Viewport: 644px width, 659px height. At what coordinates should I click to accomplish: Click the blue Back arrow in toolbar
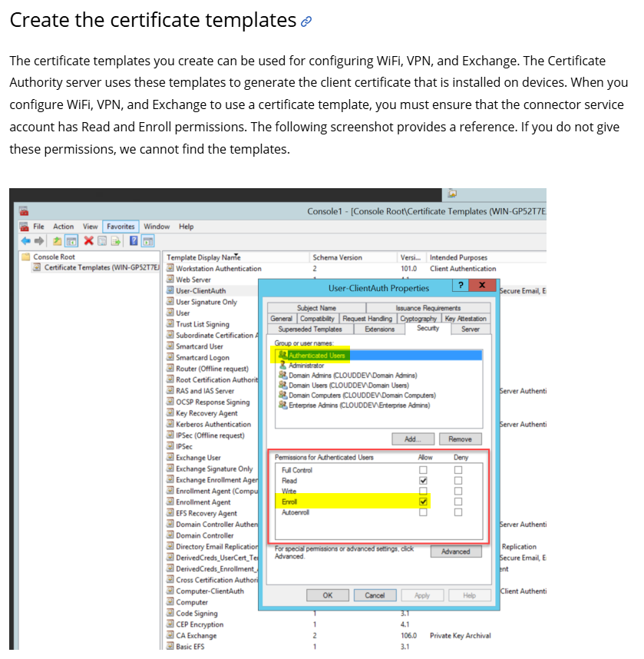pyautogui.click(x=24, y=241)
